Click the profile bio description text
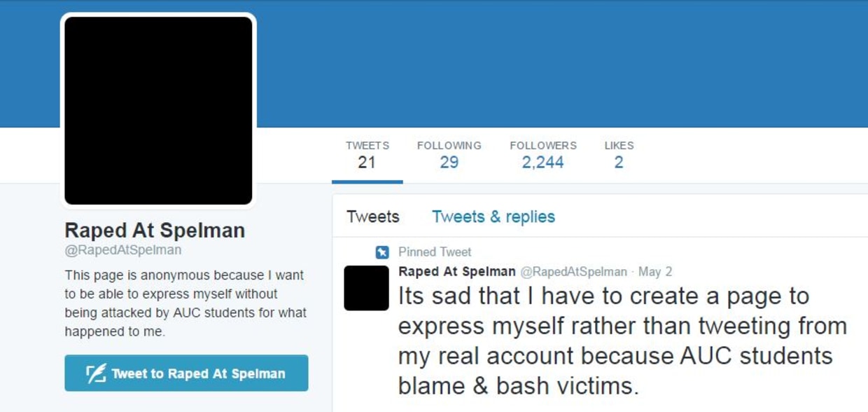Image resolution: width=868 pixels, height=412 pixels. tap(185, 303)
